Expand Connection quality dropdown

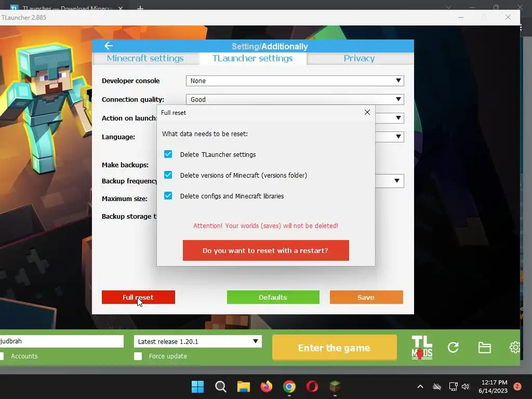(x=295, y=99)
